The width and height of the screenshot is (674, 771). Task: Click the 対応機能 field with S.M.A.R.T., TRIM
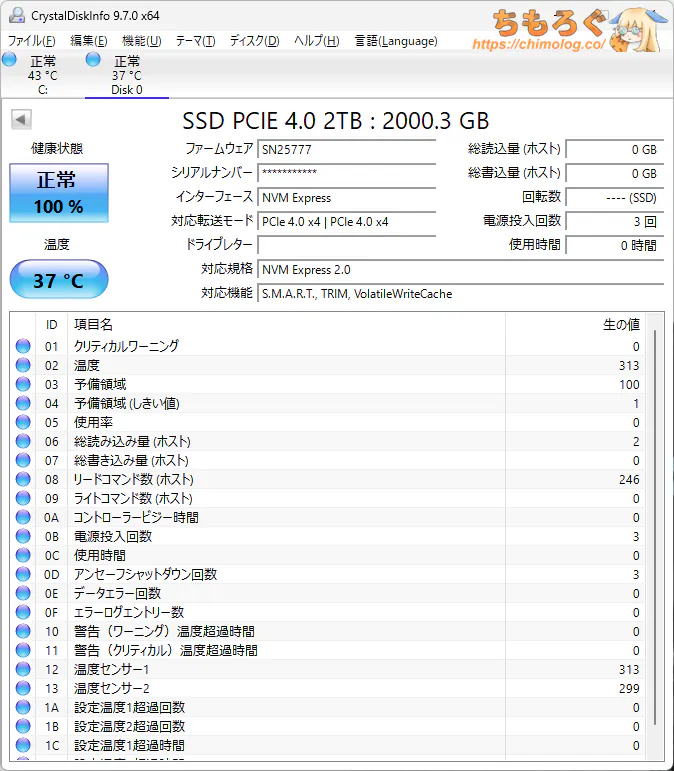pos(461,294)
